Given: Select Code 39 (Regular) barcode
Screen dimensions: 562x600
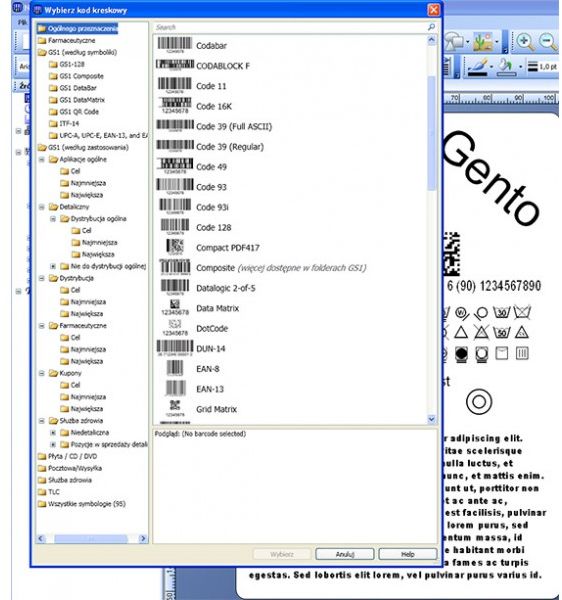Looking at the screenshot, I should [210, 147].
